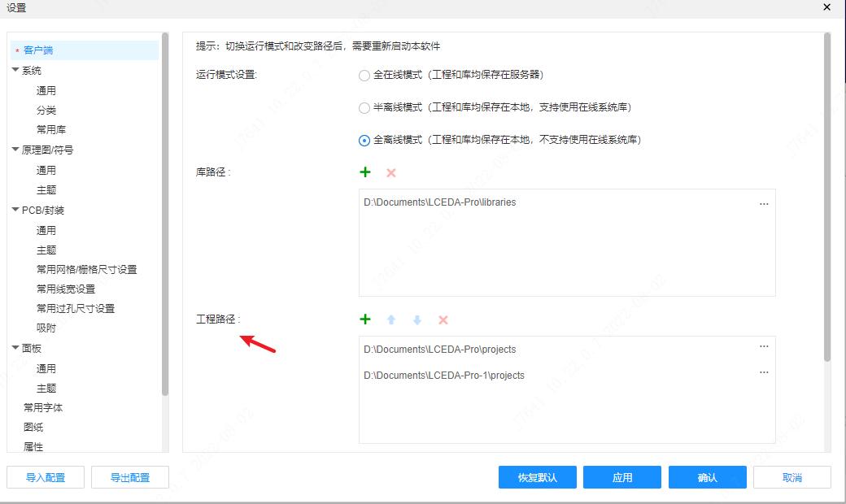Close the 设置 dialog window
846x504 pixels.
click(x=826, y=7)
